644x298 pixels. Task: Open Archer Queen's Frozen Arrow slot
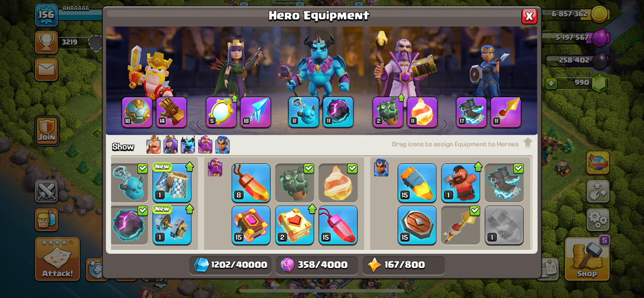point(256,112)
